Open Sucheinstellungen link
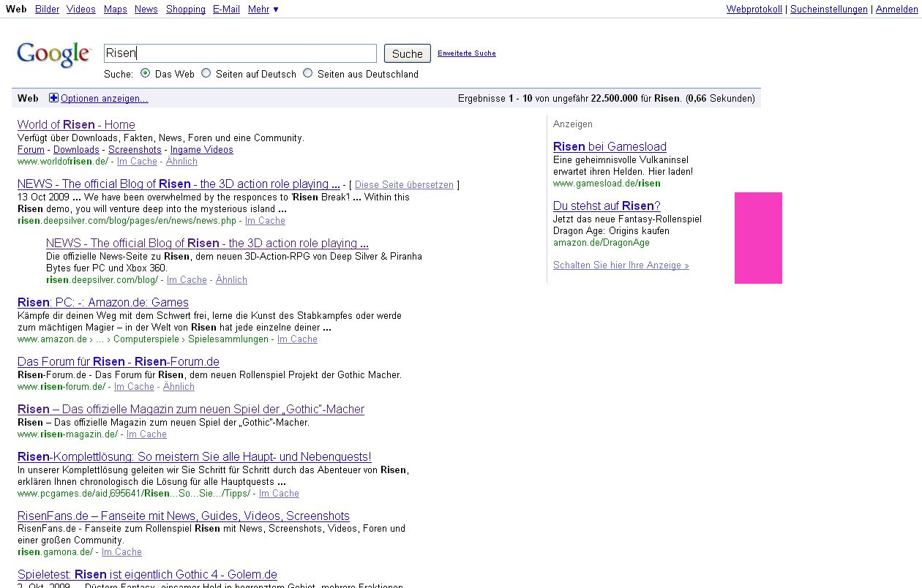 pyautogui.click(x=829, y=9)
